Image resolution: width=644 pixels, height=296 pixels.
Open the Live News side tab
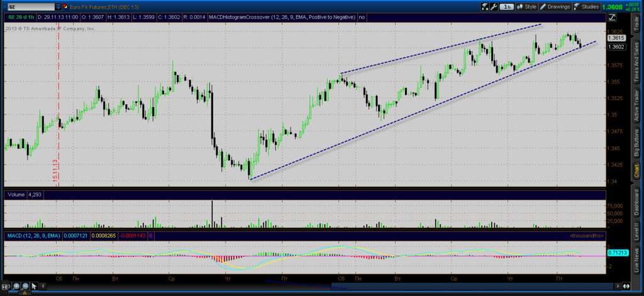click(x=636, y=261)
